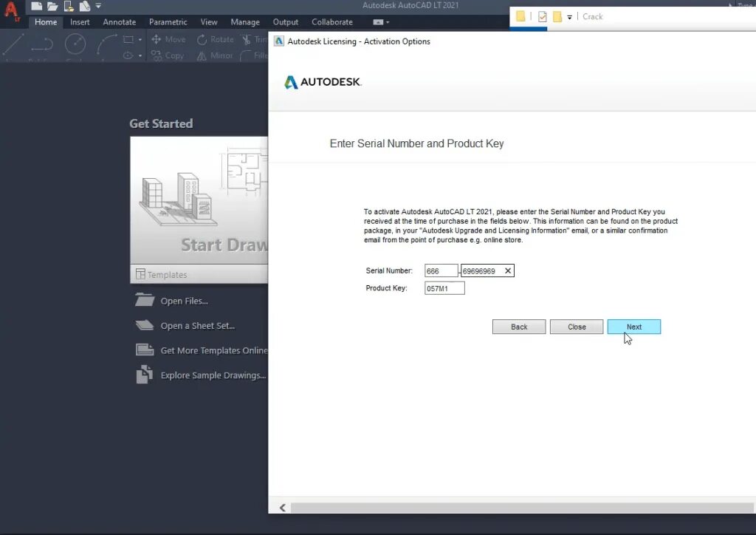
Task: Expand the Rectangle tool dropdown arrow
Action: pyautogui.click(x=140, y=40)
